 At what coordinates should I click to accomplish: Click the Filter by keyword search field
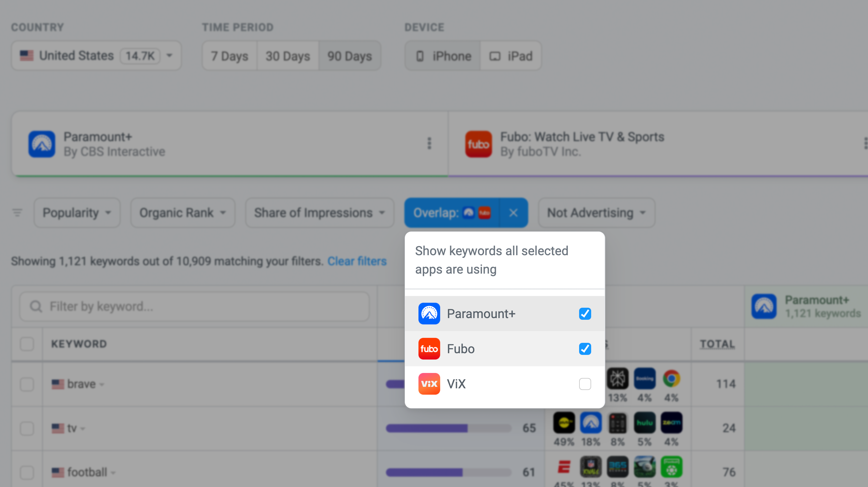tap(194, 306)
